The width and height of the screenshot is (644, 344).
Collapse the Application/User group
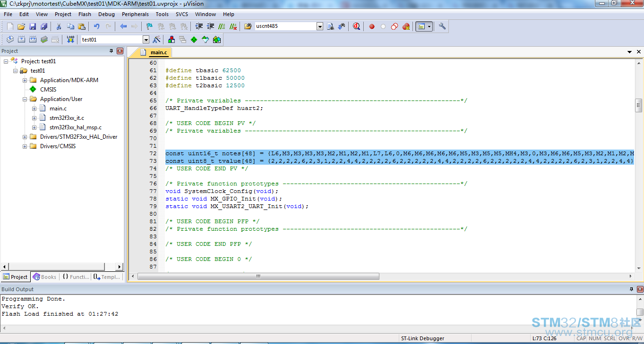tap(25, 99)
